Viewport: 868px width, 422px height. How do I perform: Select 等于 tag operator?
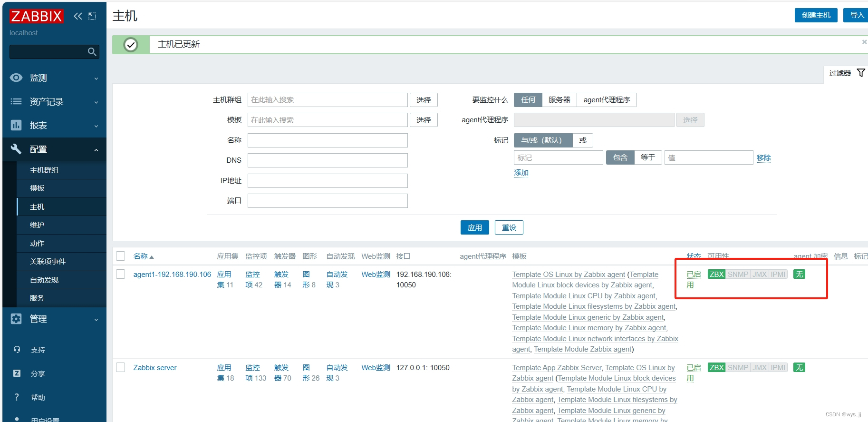(648, 157)
